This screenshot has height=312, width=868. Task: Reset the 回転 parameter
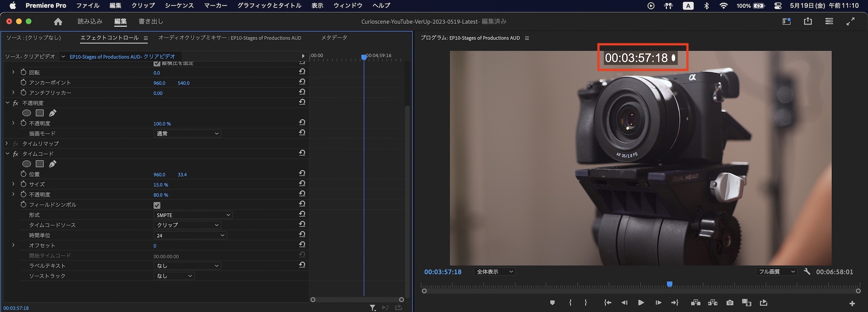(x=302, y=72)
